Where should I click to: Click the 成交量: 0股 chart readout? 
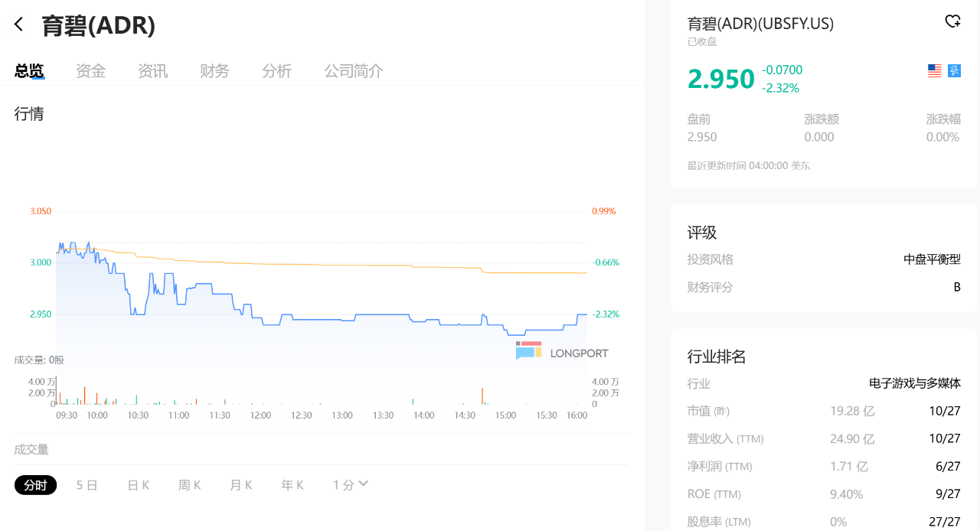coord(39,360)
